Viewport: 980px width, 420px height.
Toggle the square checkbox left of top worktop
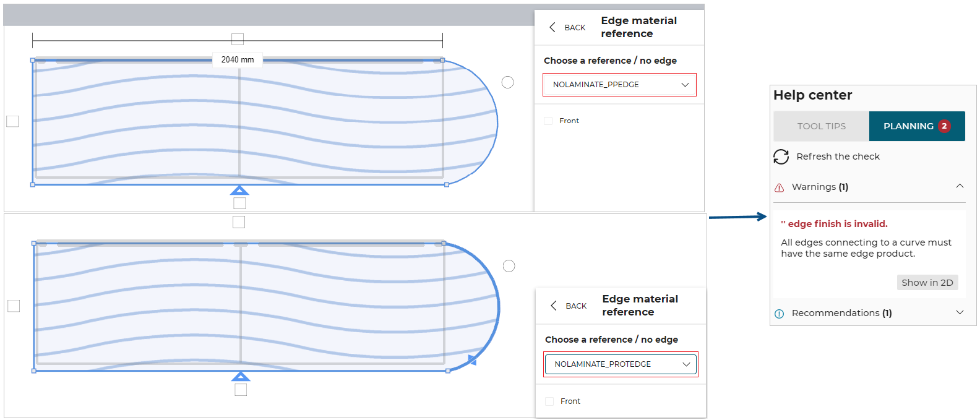[12, 121]
